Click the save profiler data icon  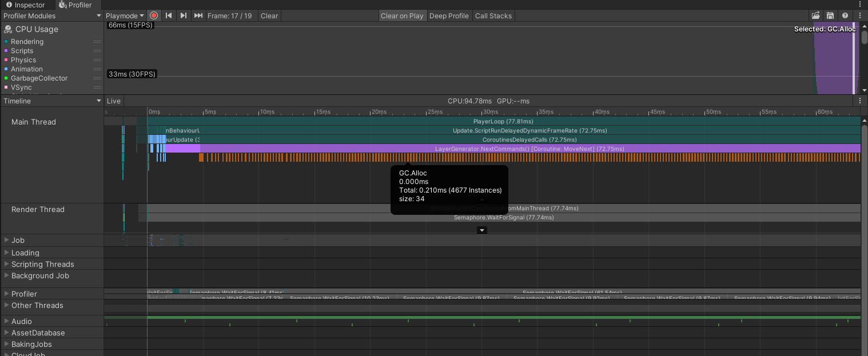(830, 15)
